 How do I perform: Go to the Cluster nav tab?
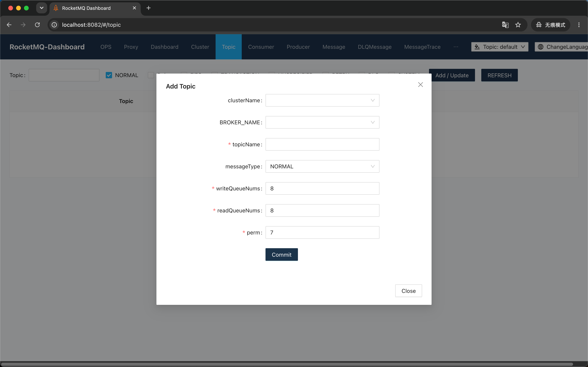200,47
